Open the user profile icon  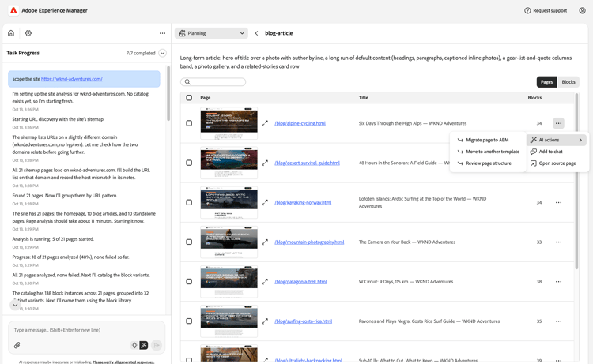pos(582,10)
